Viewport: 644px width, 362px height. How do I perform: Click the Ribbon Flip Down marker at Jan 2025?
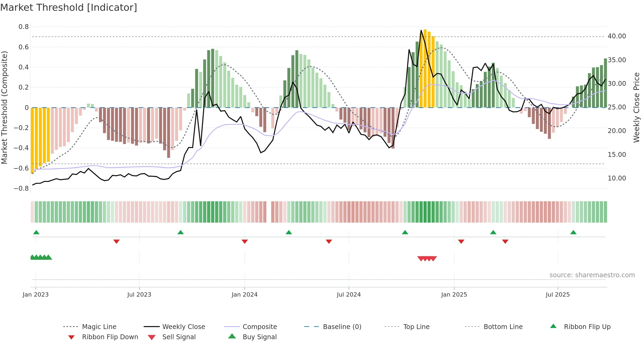(x=461, y=242)
